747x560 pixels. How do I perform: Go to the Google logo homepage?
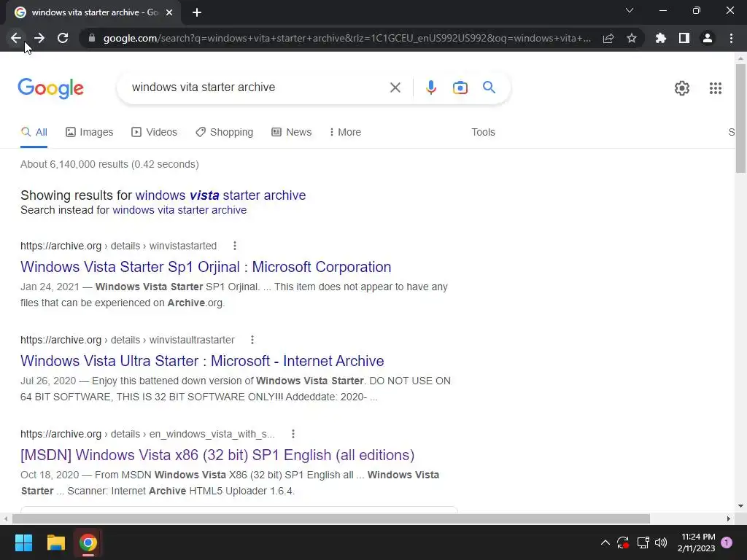pyautogui.click(x=50, y=88)
